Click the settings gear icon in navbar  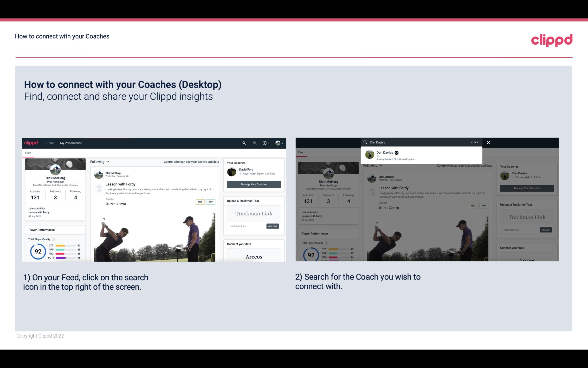(265, 143)
